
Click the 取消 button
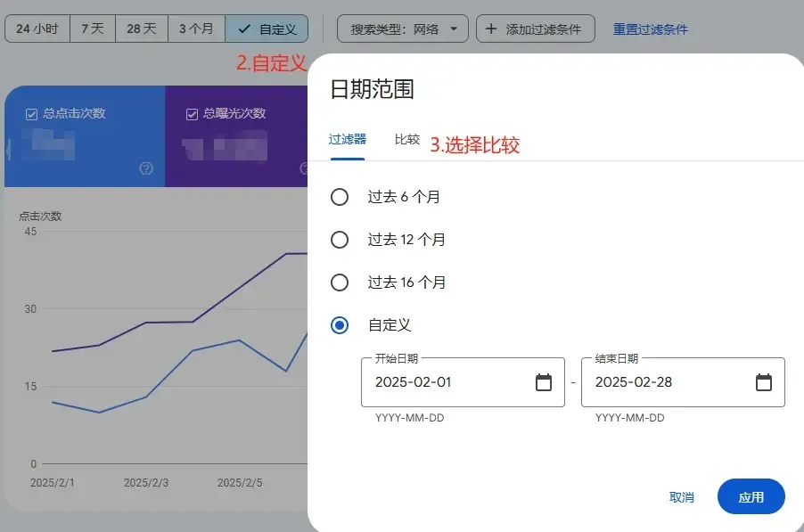pos(682,496)
